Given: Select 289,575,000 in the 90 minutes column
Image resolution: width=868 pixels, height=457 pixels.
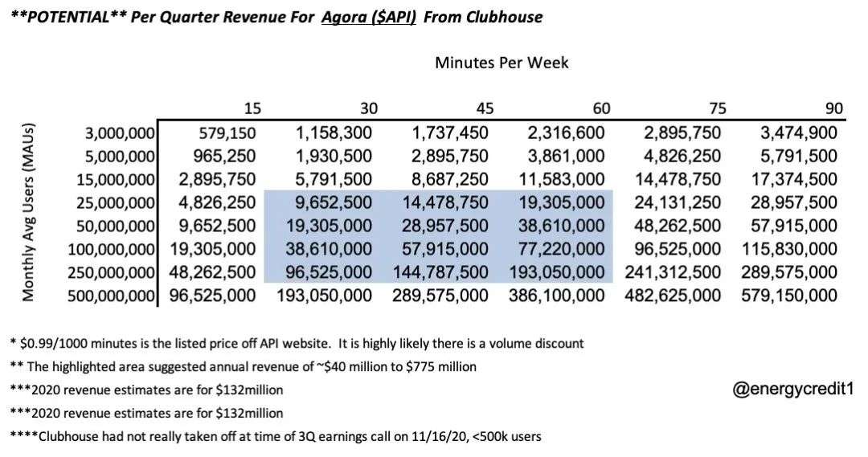Looking at the screenshot, I should pos(789,273).
